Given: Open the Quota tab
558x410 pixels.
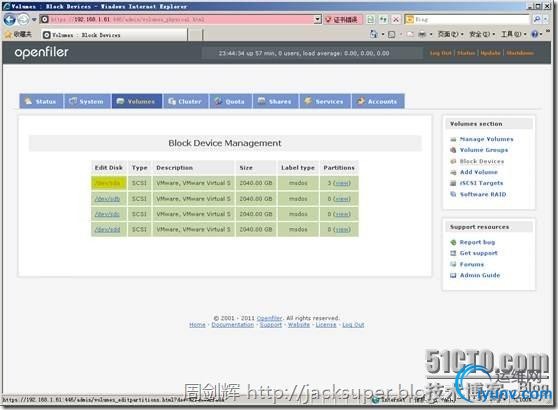Looking at the screenshot, I should [230, 101].
